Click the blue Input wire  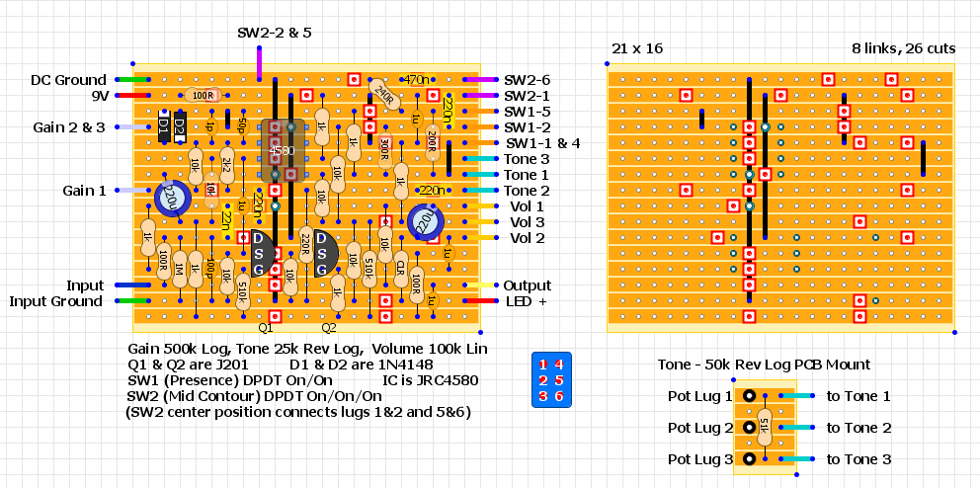coord(131,285)
